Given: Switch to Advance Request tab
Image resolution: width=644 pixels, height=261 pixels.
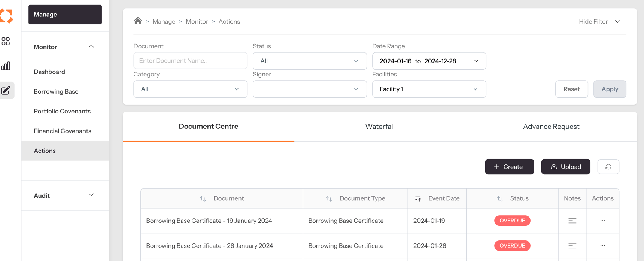Looking at the screenshot, I should (551, 127).
